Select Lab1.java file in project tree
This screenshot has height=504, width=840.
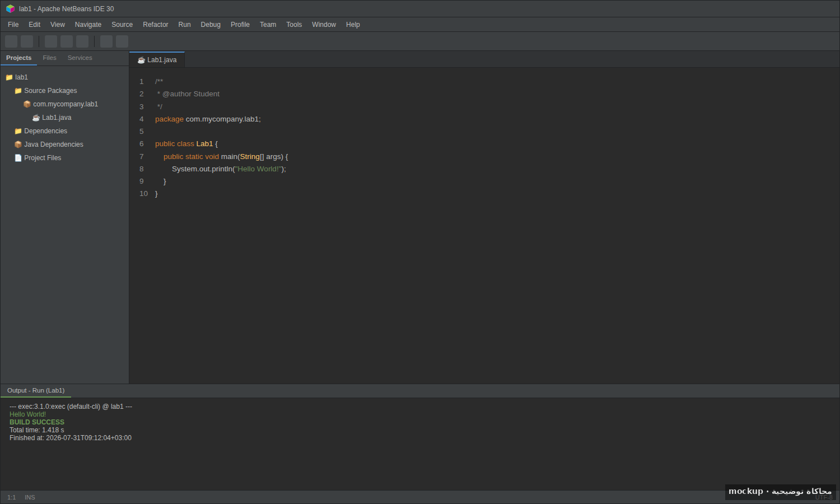tap(57, 118)
